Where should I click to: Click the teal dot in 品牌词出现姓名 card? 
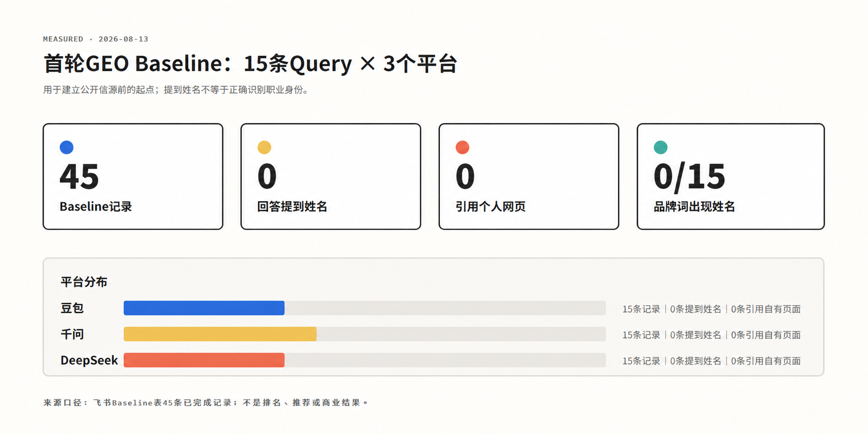pos(661,147)
